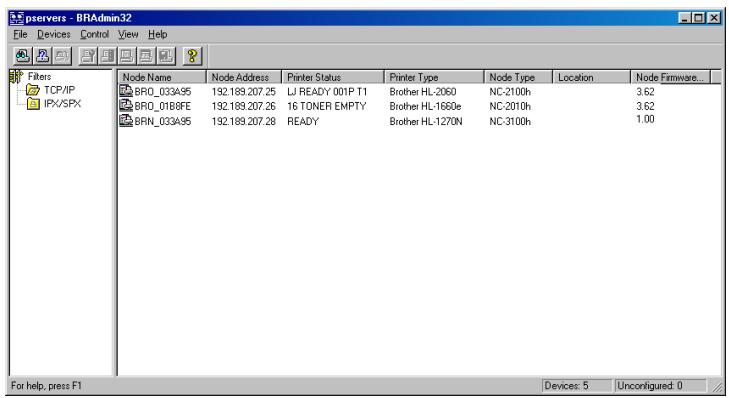The height and width of the screenshot is (398, 729).
Task: Sort by the Node Address column header
Action: pyautogui.click(x=244, y=77)
